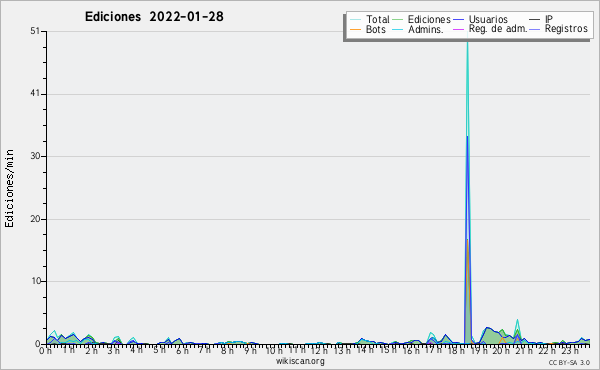Image resolution: width=600 pixels, height=370 pixels.
Task: Click the x-axis label '14 h'
Action: [x=364, y=351]
